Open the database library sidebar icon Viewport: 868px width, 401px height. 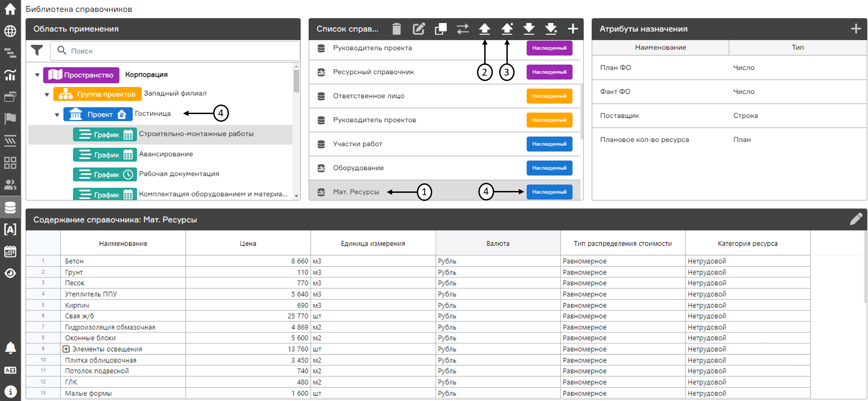(x=10, y=207)
